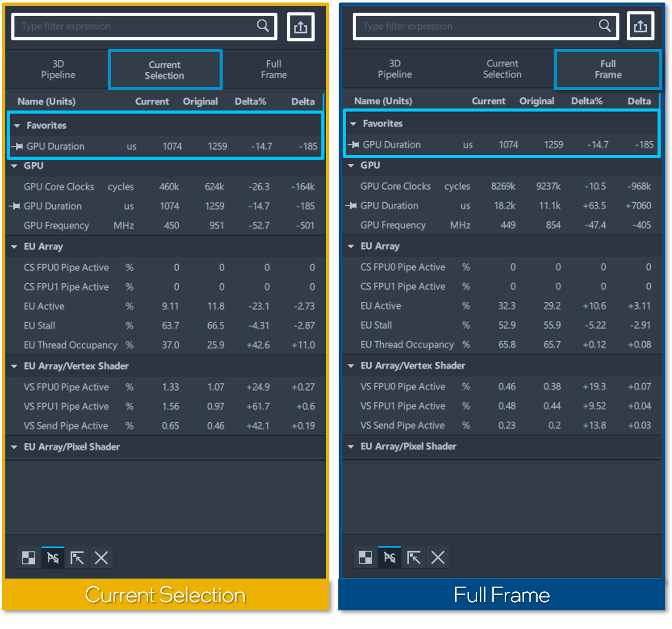Click the arrow-to-corner icon in the Full Frame panel
Viewport: 672px width, 629px height.
point(414,557)
